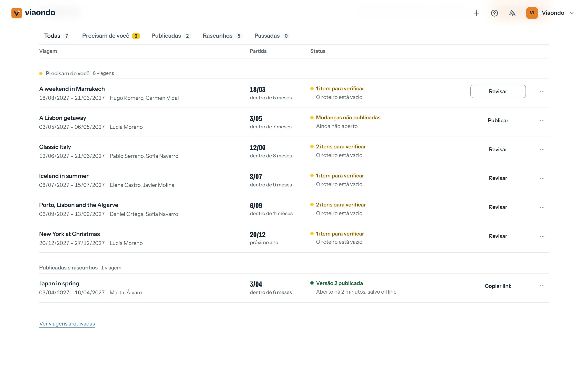Open the language translation icon
This screenshot has height=368, width=588.
tap(512, 13)
